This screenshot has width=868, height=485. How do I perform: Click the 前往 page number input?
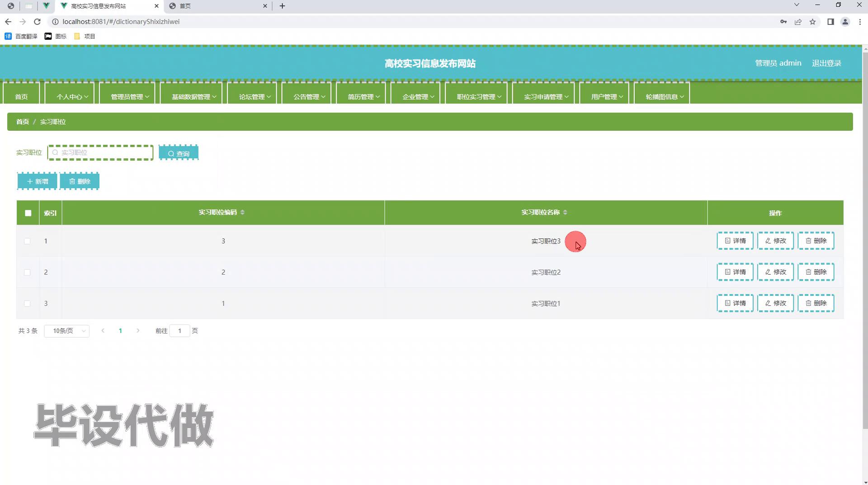click(180, 331)
